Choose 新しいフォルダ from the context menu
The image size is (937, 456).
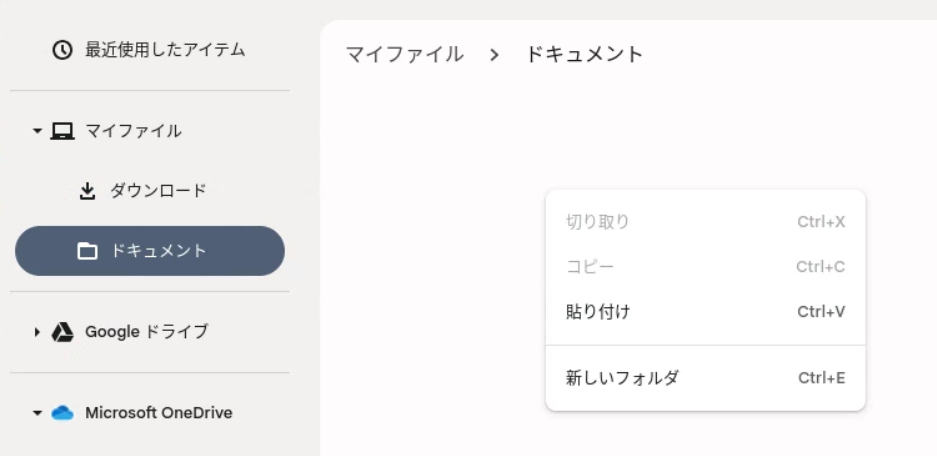pyautogui.click(x=705, y=378)
